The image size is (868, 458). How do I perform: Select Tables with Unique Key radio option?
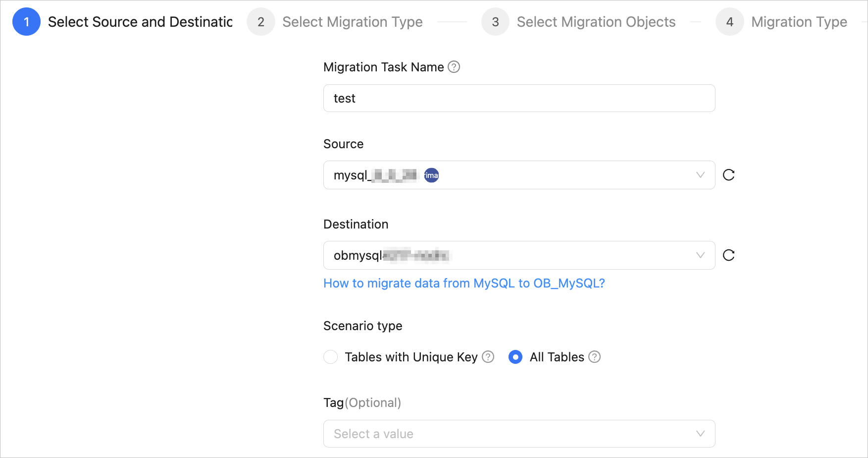[x=331, y=357]
